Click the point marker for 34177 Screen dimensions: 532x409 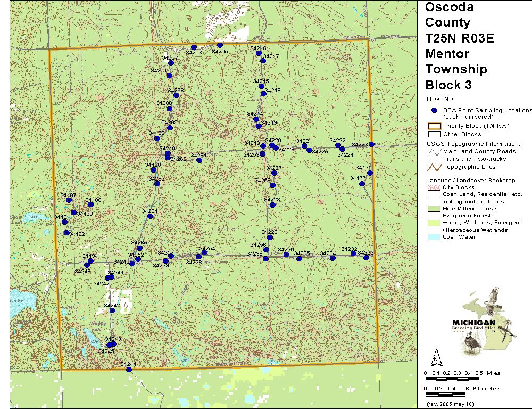click(362, 184)
